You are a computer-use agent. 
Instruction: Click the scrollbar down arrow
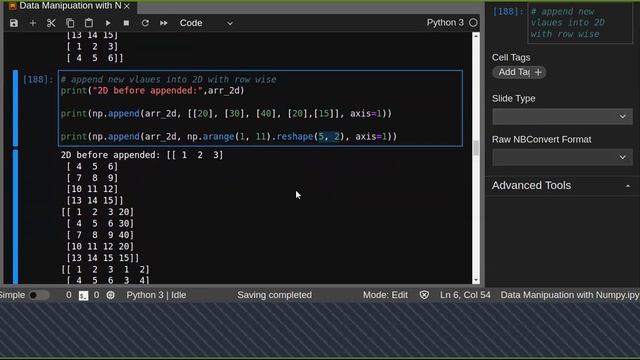tap(476, 280)
